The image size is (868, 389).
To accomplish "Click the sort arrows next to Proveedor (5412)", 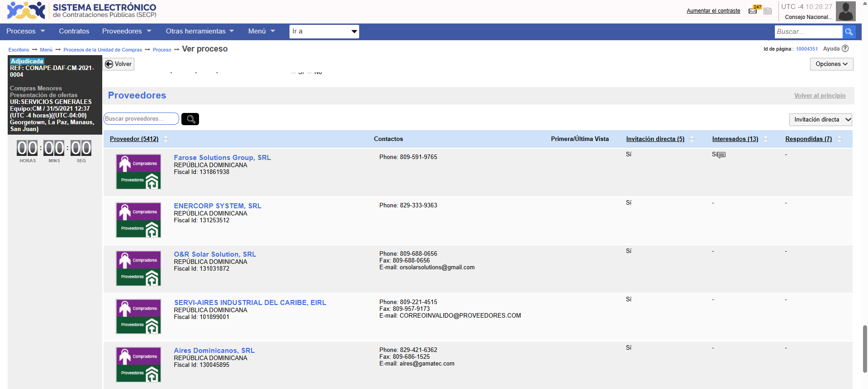I will point(166,139).
